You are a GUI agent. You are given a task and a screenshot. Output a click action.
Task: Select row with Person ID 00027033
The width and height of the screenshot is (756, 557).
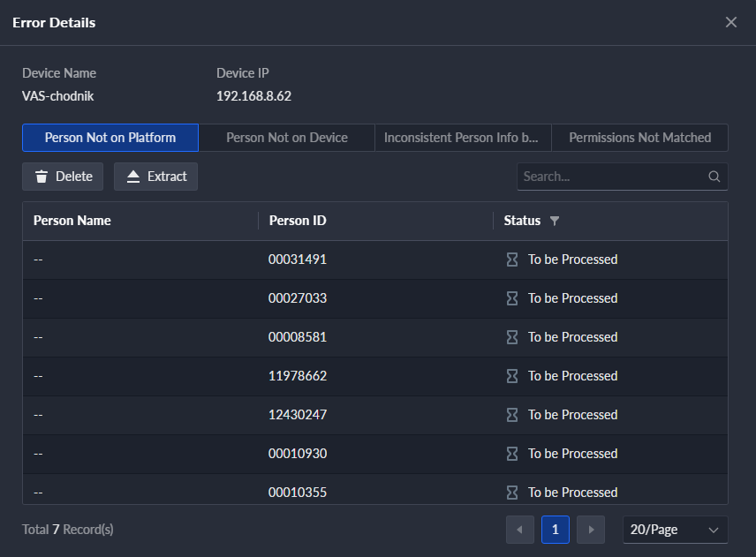[375, 298]
